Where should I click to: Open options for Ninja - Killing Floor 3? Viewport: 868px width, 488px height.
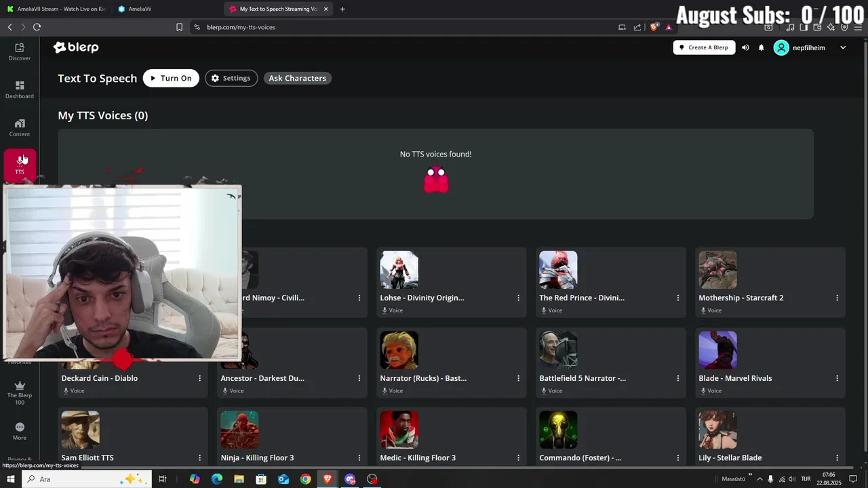[x=359, y=457]
